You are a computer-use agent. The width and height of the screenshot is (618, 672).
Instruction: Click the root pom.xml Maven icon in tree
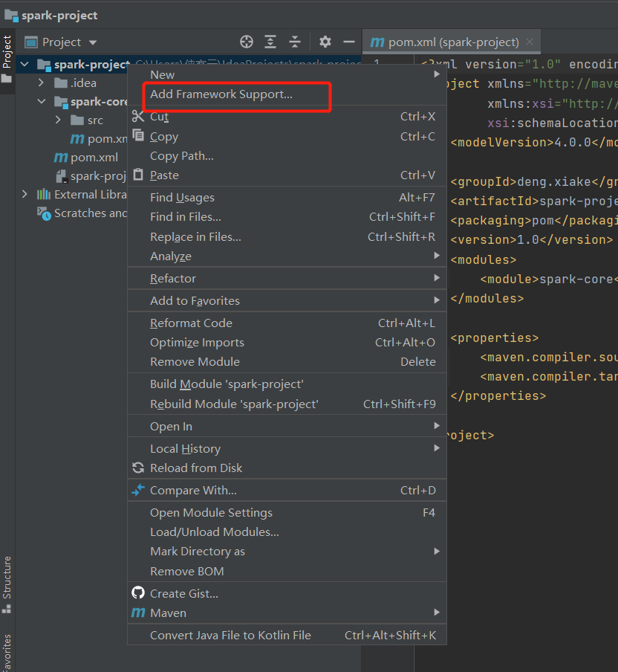[61, 158]
